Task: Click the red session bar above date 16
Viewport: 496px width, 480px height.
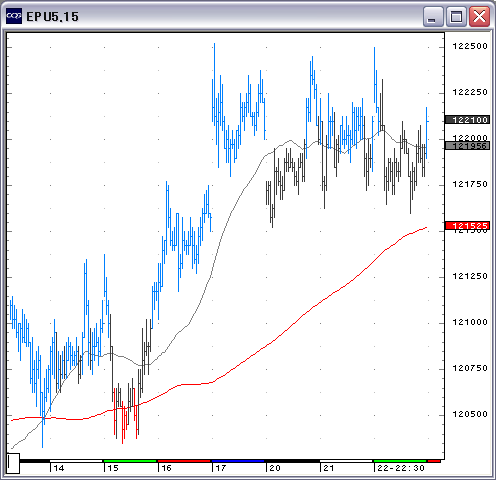Action: click(184, 461)
